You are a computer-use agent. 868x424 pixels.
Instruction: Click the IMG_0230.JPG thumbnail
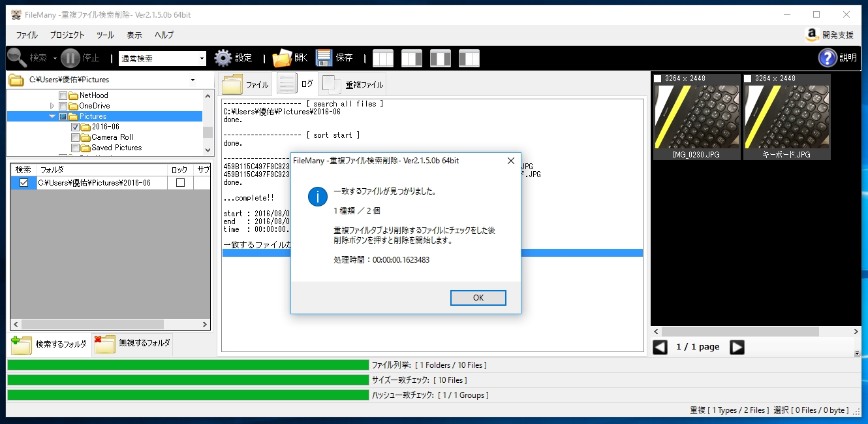(697, 117)
